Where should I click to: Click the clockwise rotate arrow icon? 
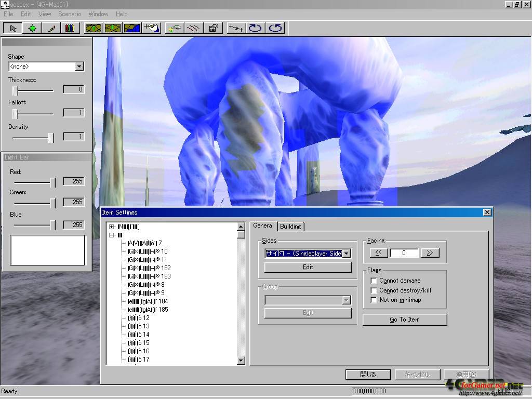coord(255,28)
